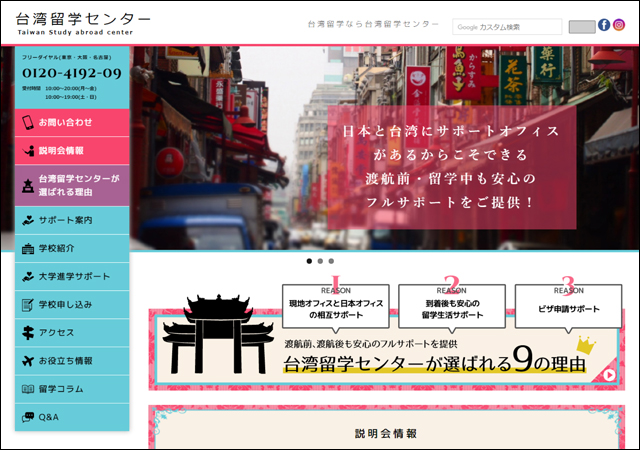Viewport: 640px width, 450px height.
Task: Click the Google カスタム検索 search field
Action: (507, 27)
